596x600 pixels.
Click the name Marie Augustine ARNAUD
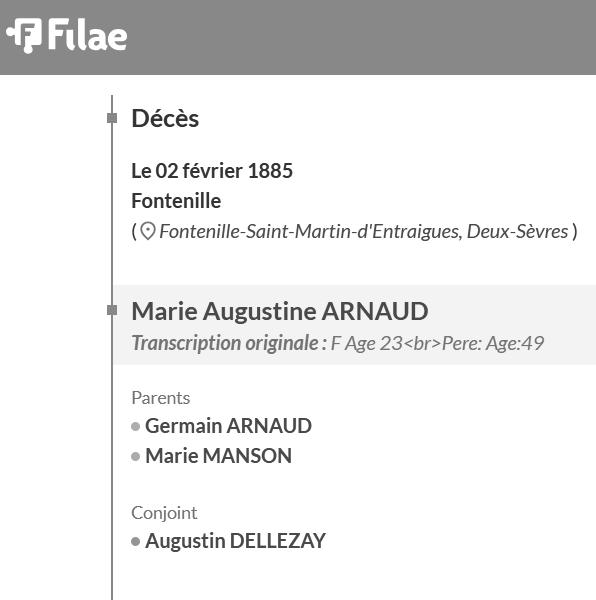[280, 311]
